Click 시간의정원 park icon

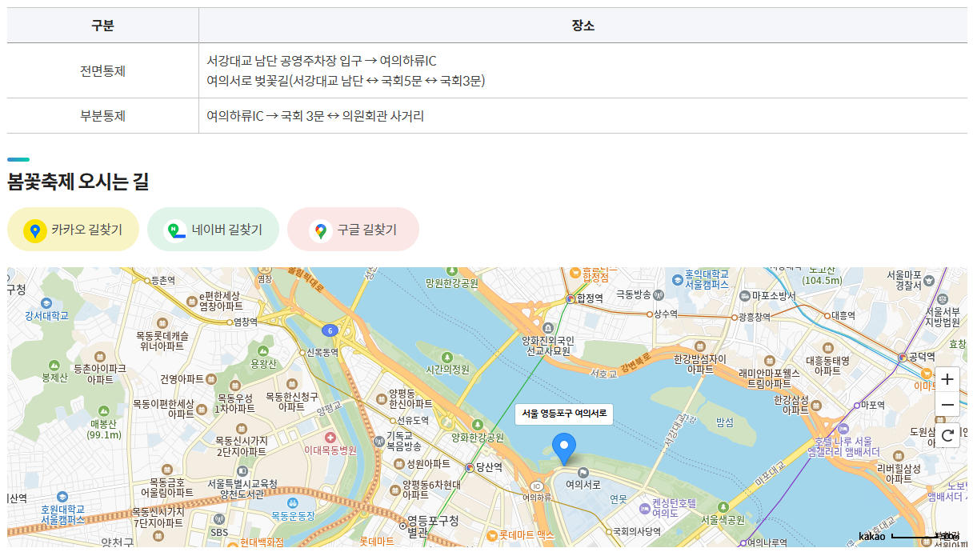click(x=446, y=357)
